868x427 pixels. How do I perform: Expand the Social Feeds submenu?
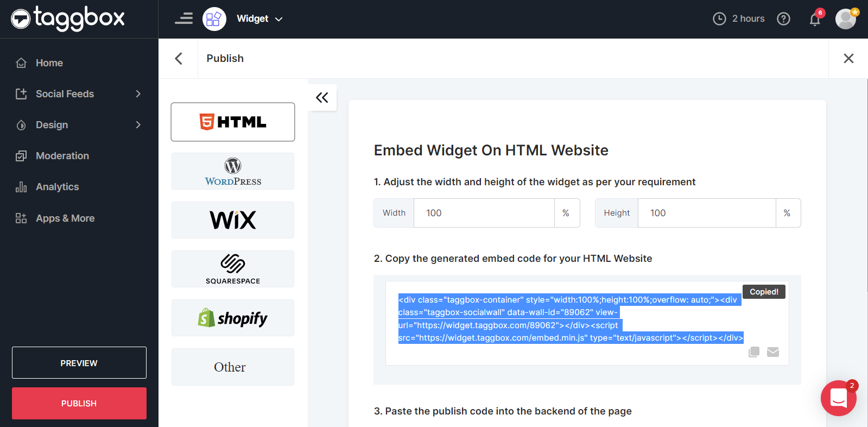coord(138,94)
